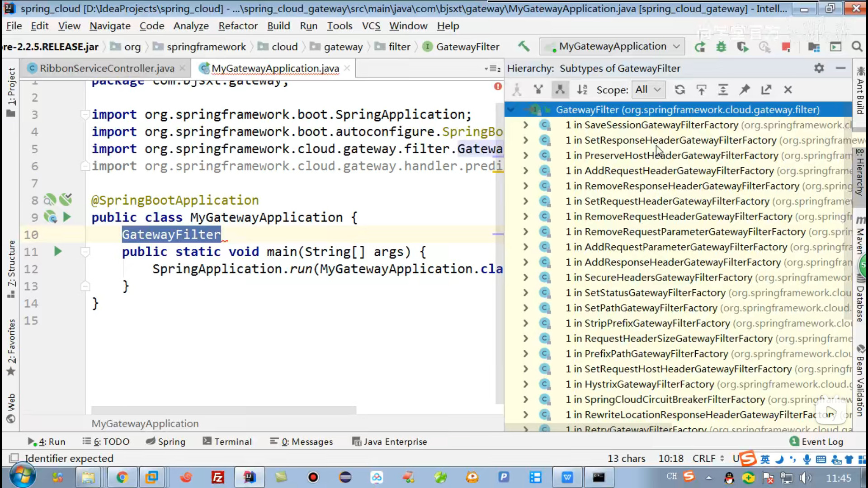
Task: Click the Rerun MyGatewayApplication icon
Action: coord(700,47)
